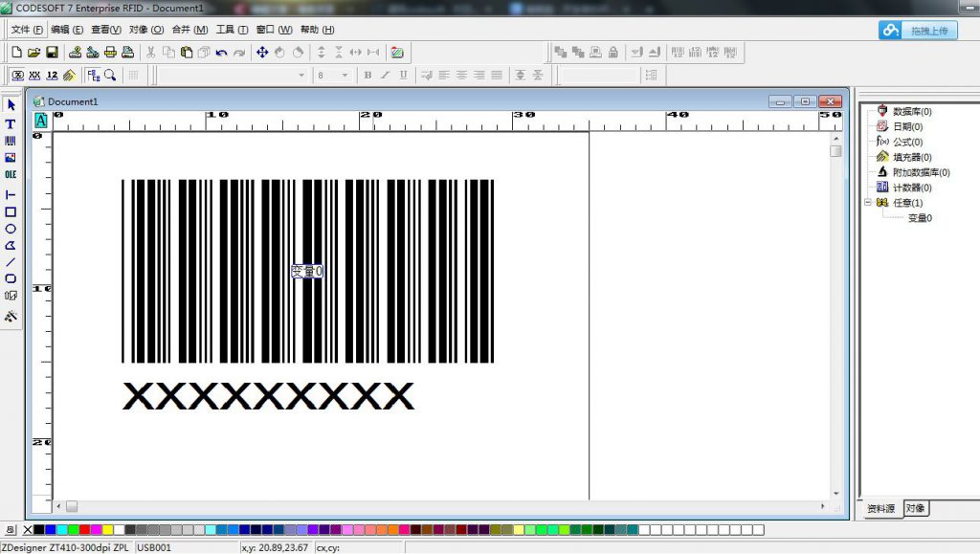980x554 pixels.
Task: Open the font name dropdown
Action: click(x=301, y=75)
